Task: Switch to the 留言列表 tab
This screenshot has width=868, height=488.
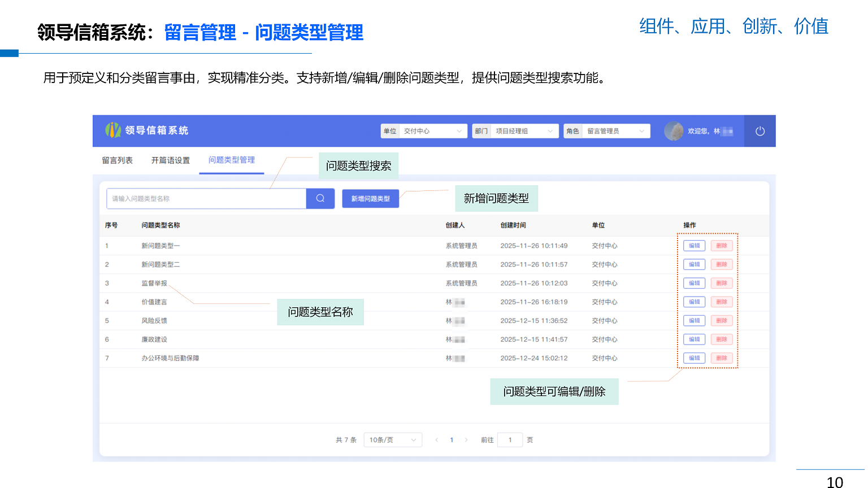Action: pos(117,160)
